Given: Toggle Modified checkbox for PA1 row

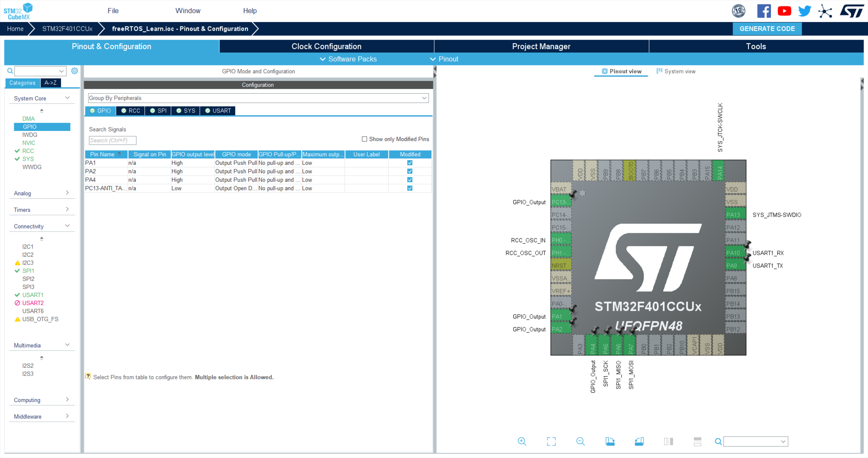Looking at the screenshot, I should (x=410, y=163).
